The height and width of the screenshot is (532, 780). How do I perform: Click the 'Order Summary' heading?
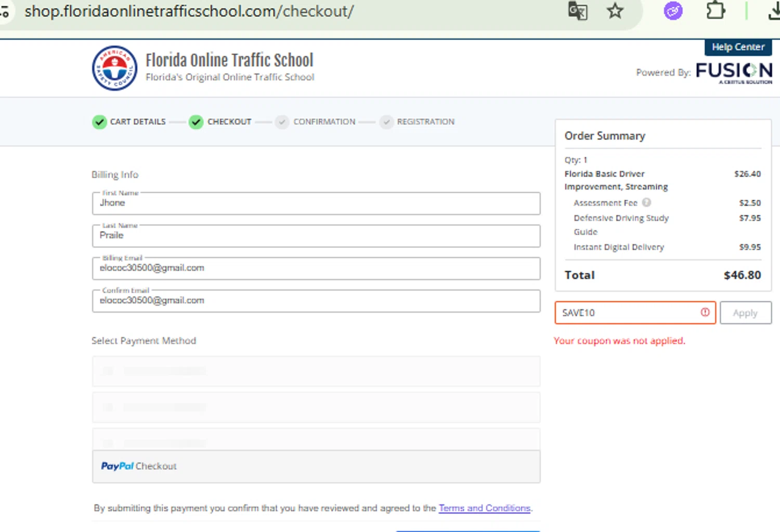click(605, 136)
